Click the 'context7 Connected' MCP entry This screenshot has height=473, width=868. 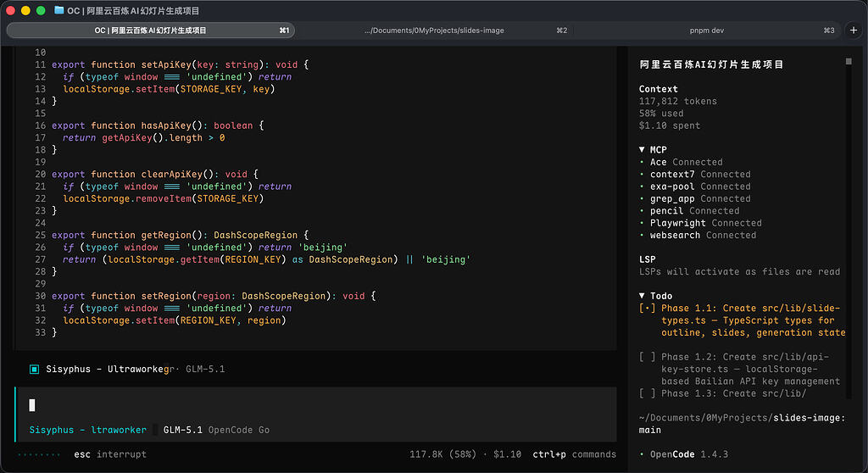(x=700, y=174)
